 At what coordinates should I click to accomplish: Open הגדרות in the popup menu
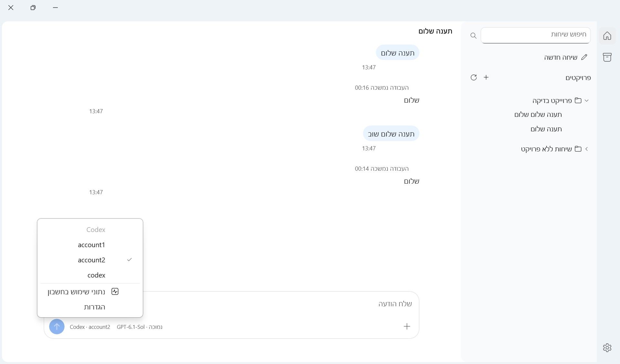90,307
